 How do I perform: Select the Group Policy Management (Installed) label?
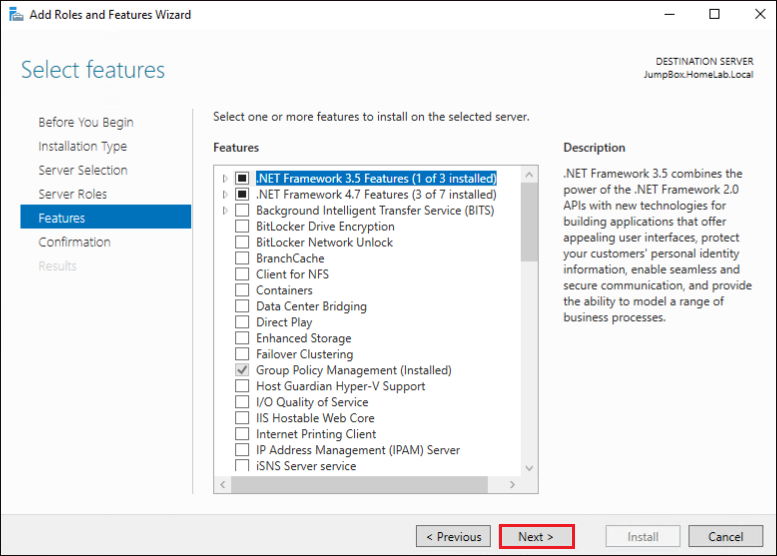[x=354, y=370]
